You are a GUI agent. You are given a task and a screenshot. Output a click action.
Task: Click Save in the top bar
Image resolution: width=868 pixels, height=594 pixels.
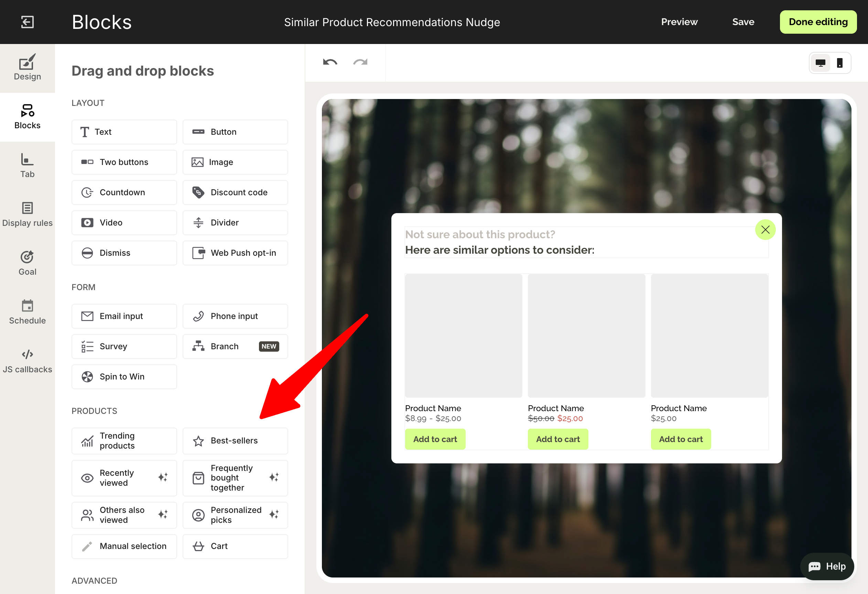pyautogui.click(x=743, y=22)
